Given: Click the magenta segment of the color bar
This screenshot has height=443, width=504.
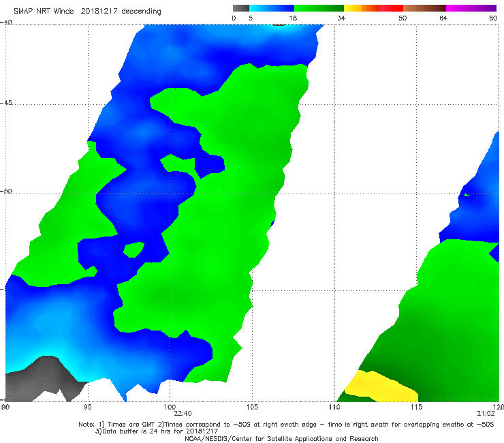Looking at the screenshot, I should pos(471,8).
